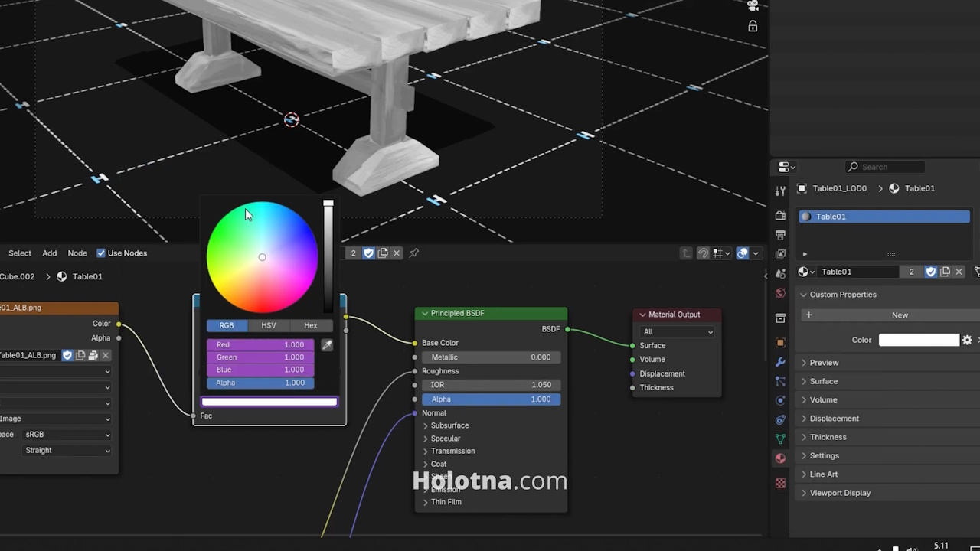980x551 pixels.
Task: Click the gear icon next to Color property
Action: [967, 340]
